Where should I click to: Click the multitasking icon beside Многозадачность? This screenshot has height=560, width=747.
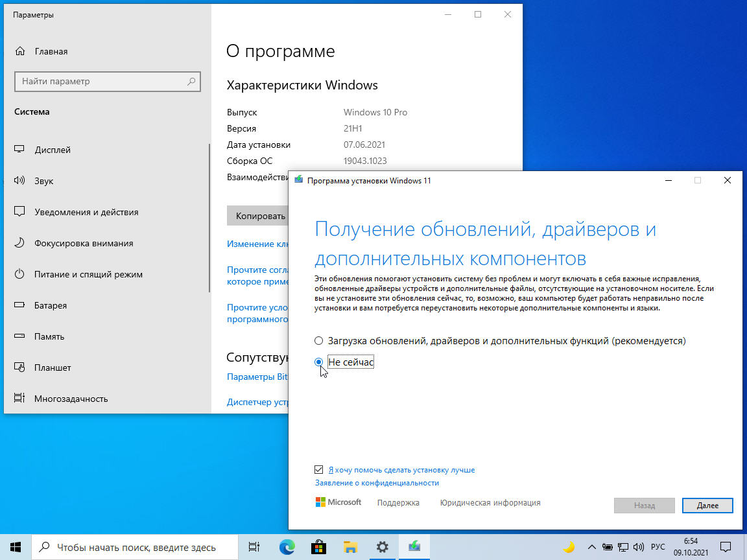[19, 398]
